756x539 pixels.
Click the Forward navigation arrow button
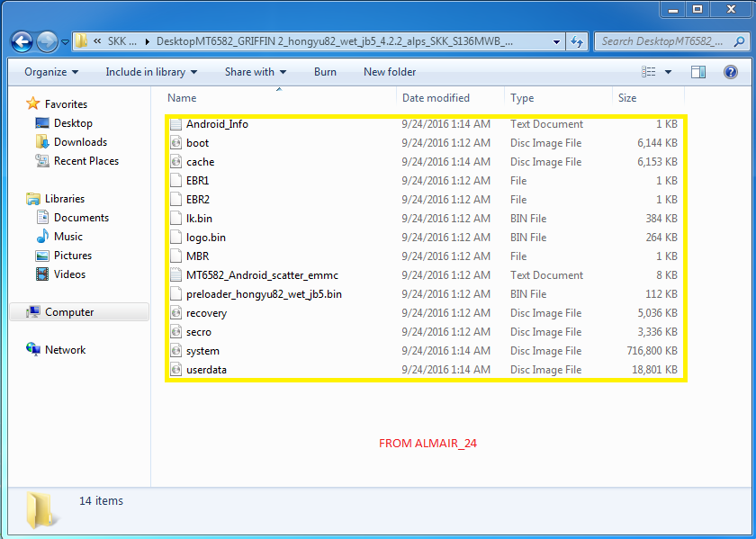(47, 41)
